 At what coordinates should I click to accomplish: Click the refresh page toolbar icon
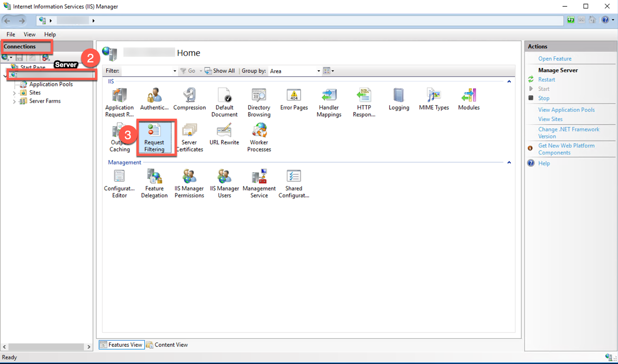coord(570,20)
